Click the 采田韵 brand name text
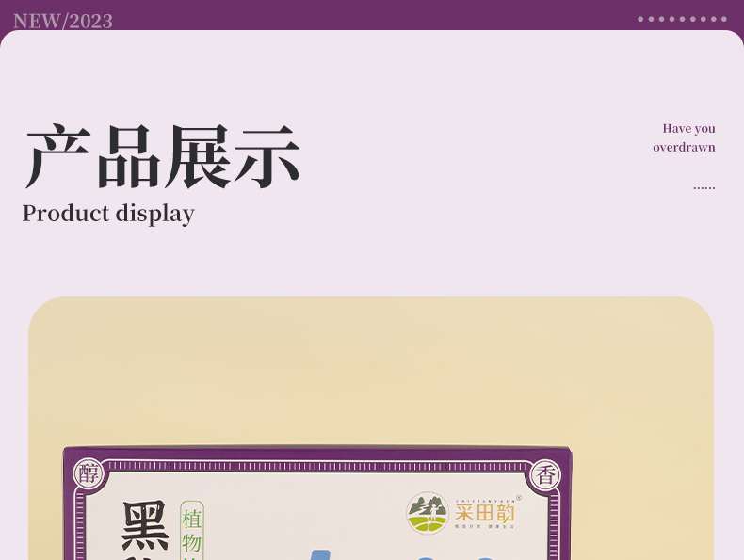This screenshot has height=560, width=744. coord(484,512)
